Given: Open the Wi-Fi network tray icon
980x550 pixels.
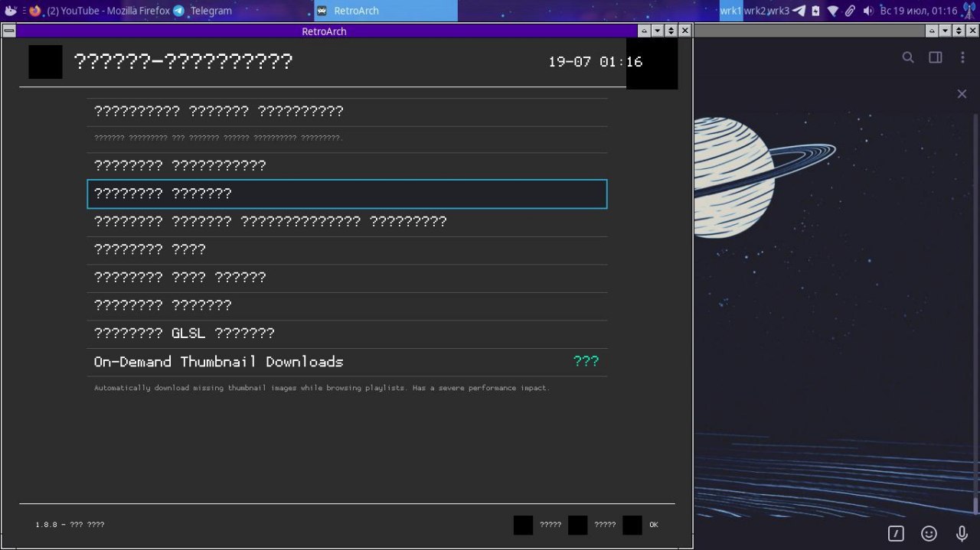Looking at the screenshot, I should point(833,11).
